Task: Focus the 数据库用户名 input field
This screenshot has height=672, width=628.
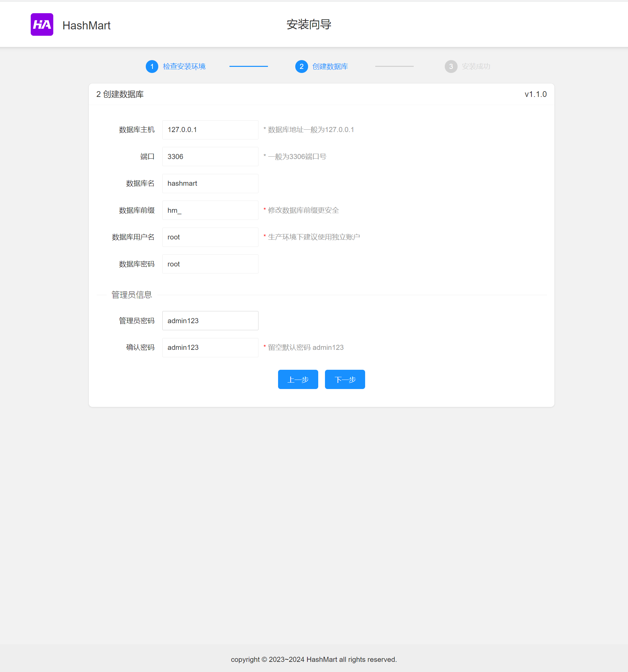Action: click(x=210, y=237)
